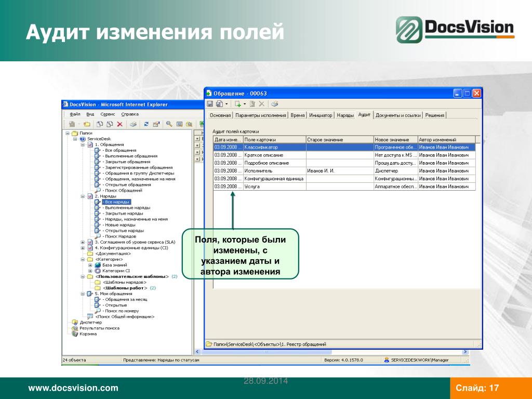Image resolution: width=532 pixels, height=399 pixels.
Task: Select the Аудит tab
Action: coord(364,115)
